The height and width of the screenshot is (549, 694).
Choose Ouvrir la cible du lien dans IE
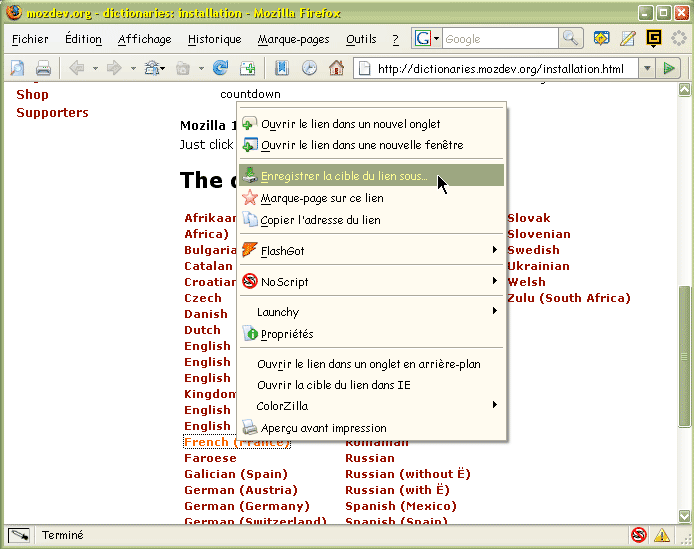[x=371, y=385]
